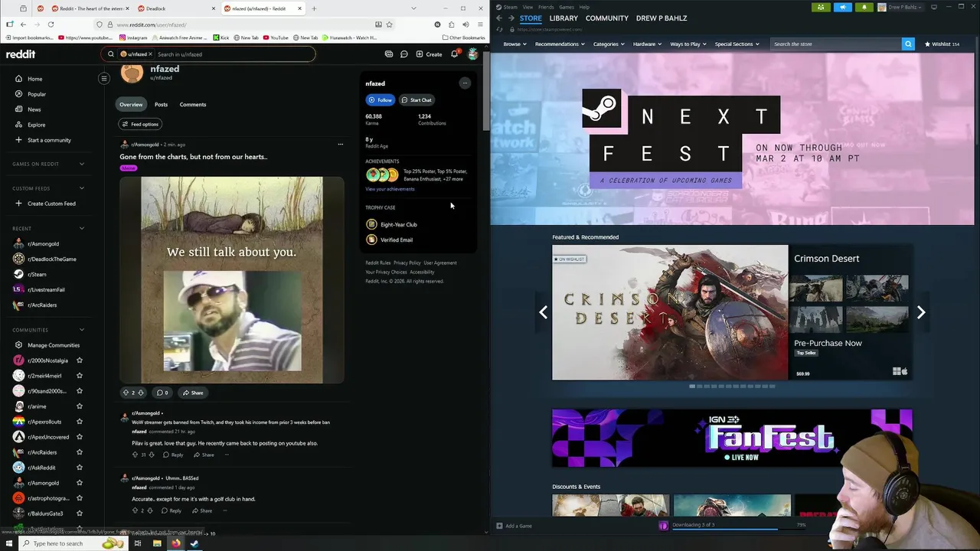Screen dimensions: 980x551
Task: Collapse Communities section in sidebar
Action: pyautogui.click(x=82, y=330)
